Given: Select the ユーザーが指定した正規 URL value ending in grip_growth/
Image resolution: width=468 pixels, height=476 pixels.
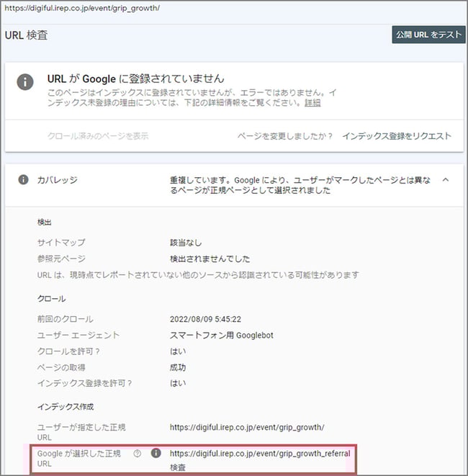Looking at the screenshot, I should pos(246,427).
